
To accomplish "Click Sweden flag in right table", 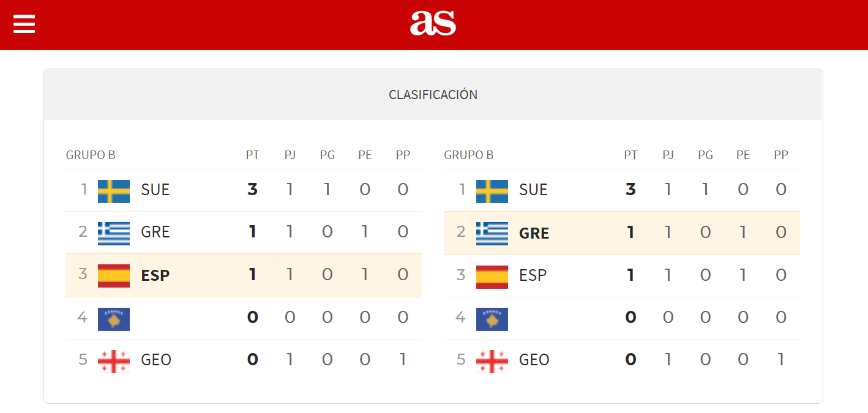I will pos(492,192).
